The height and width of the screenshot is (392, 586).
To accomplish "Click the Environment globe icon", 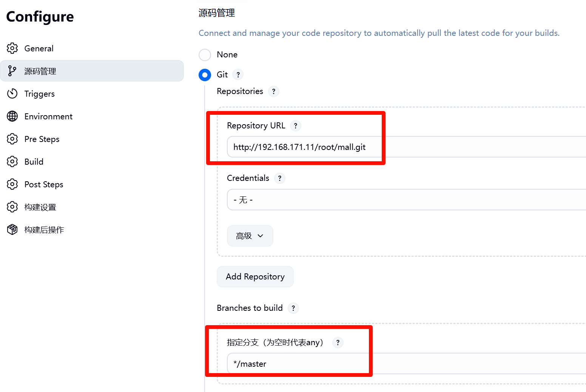I will (x=12, y=116).
